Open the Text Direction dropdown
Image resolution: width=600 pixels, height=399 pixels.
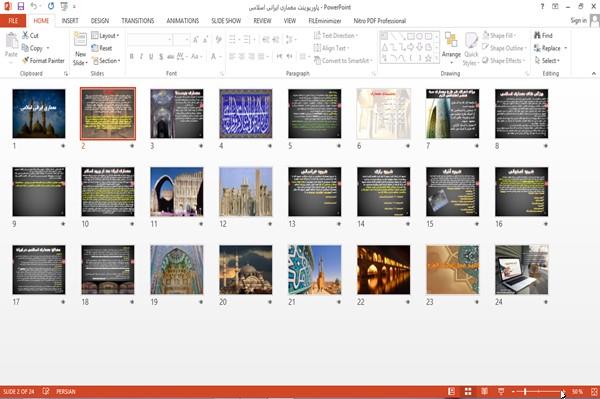[336, 36]
